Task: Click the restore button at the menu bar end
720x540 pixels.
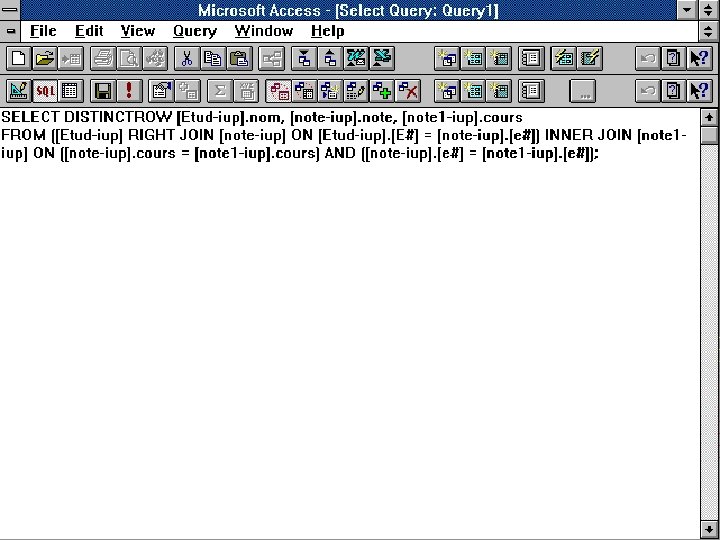Action: coord(709,31)
